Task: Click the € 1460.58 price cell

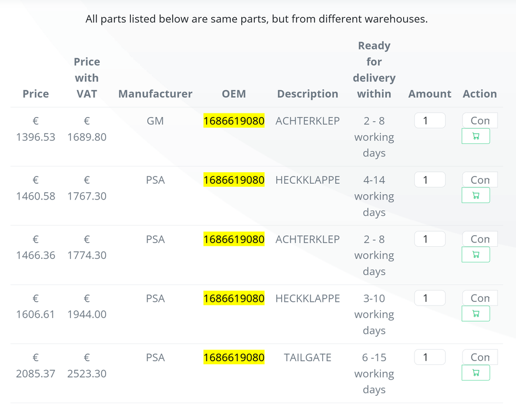Action: click(x=36, y=188)
